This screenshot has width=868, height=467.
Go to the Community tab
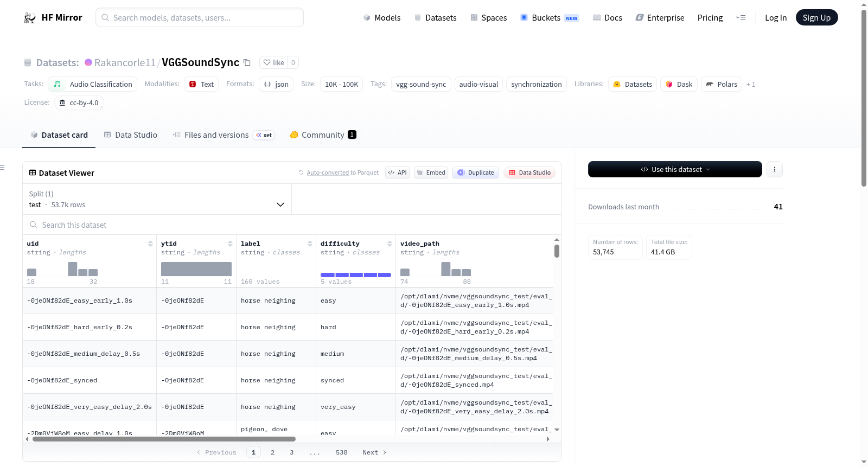tap(323, 135)
